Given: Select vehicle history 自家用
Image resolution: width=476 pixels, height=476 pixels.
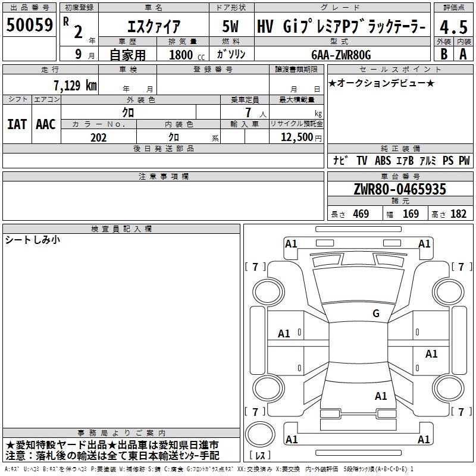Looking at the screenshot, I should coord(127,55).
